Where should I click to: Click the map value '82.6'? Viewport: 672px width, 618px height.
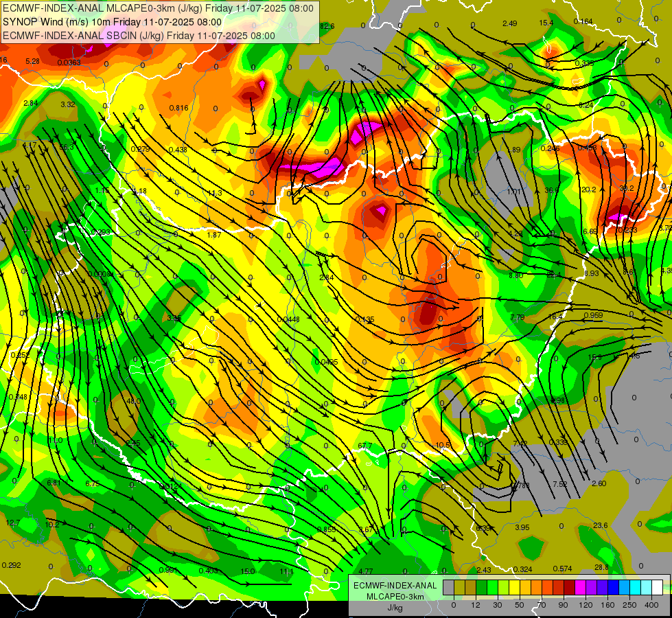[x=327, y=27]
